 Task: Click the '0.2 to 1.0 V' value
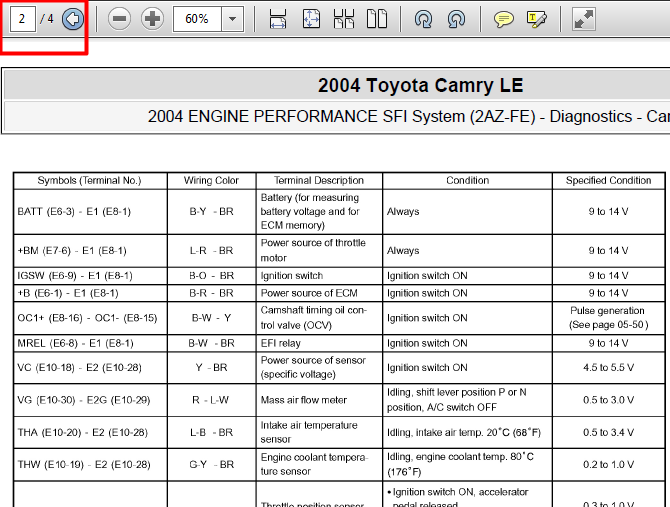tap(608, 465)
